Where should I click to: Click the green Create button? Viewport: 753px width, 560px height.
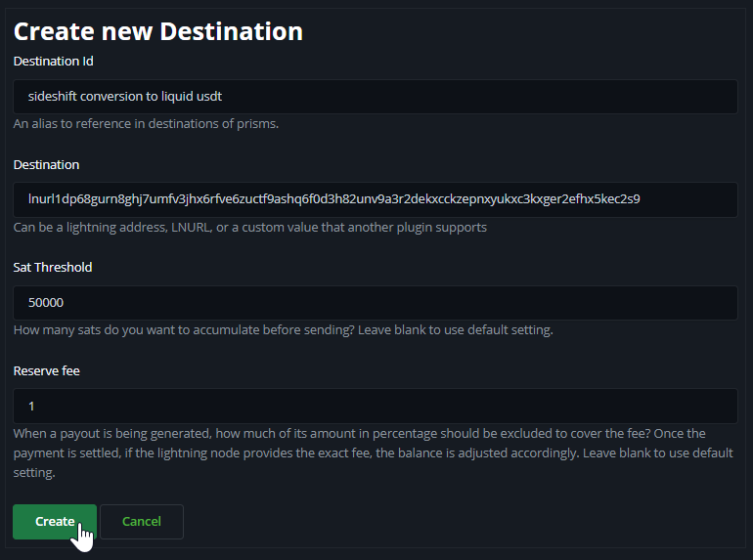pos(55,522)
